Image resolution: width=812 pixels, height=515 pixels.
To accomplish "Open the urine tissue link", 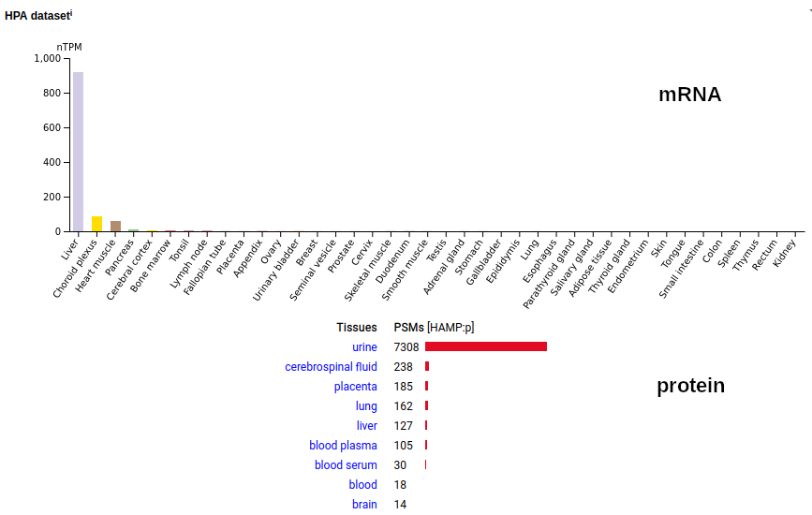I will [x=364, y=347].
